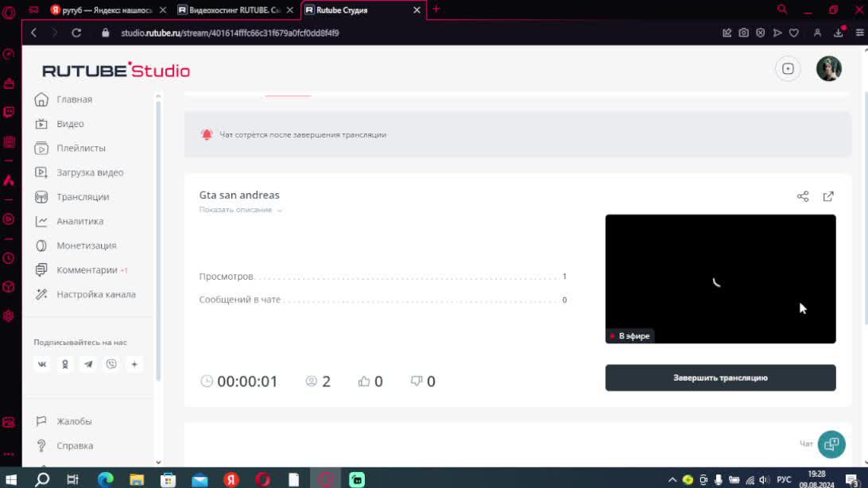868x488 pixels.
Task: Open the chat floating button
Action: [831, 443]
